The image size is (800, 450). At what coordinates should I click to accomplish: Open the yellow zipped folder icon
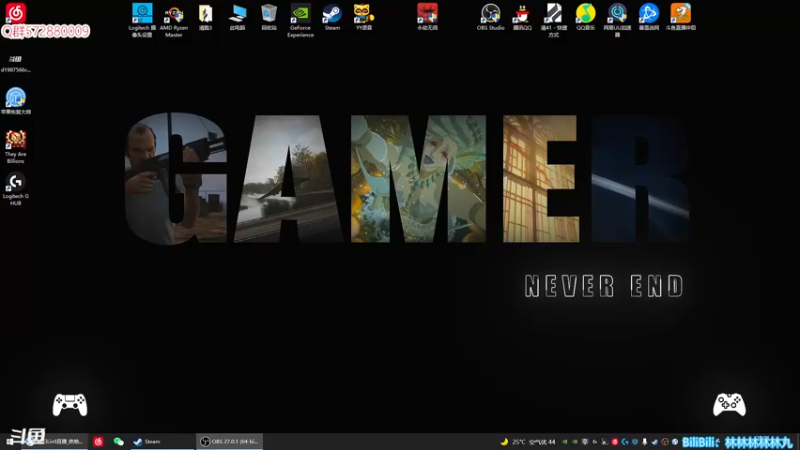[x=206, y=17]
